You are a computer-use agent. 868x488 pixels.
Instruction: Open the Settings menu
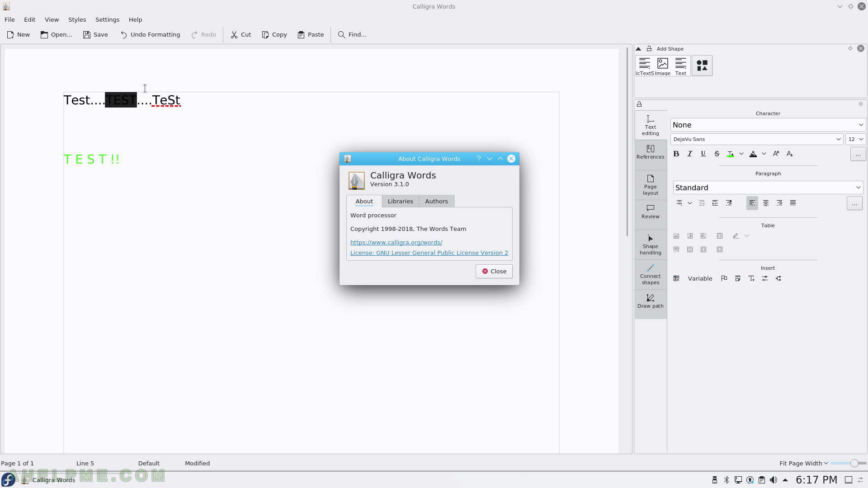click(107, 19)
